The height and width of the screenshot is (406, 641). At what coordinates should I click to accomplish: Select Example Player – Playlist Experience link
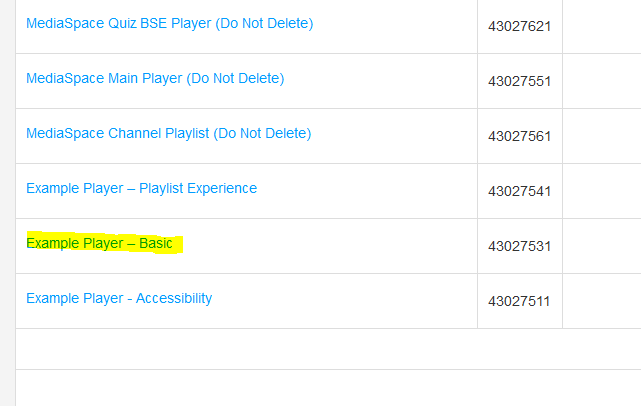pyautogui.click(x=141, y=188)
